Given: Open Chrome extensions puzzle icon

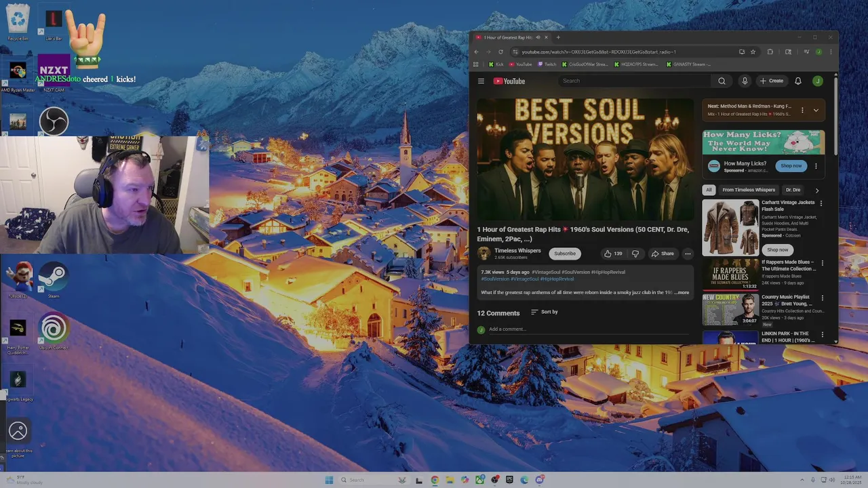Looking at the screenshot, I should (770, 52).
